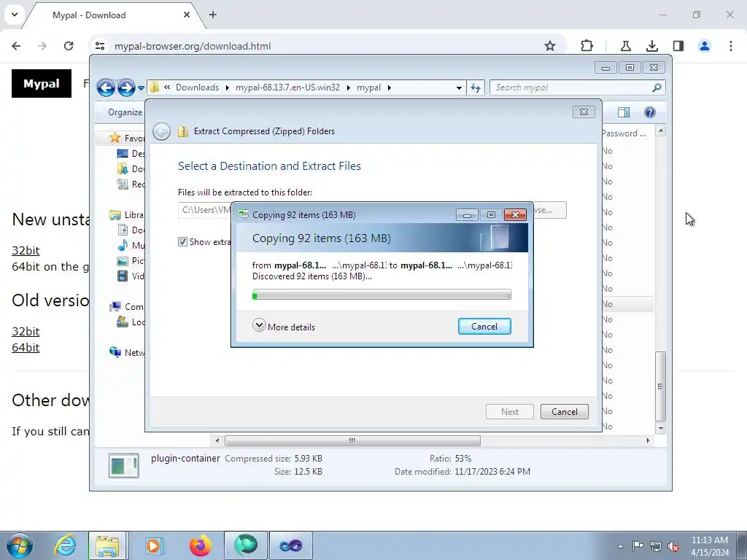This screenshot has height=560, width=747.
Task: Open the Organize menu in Explorer
Action: 125,112
